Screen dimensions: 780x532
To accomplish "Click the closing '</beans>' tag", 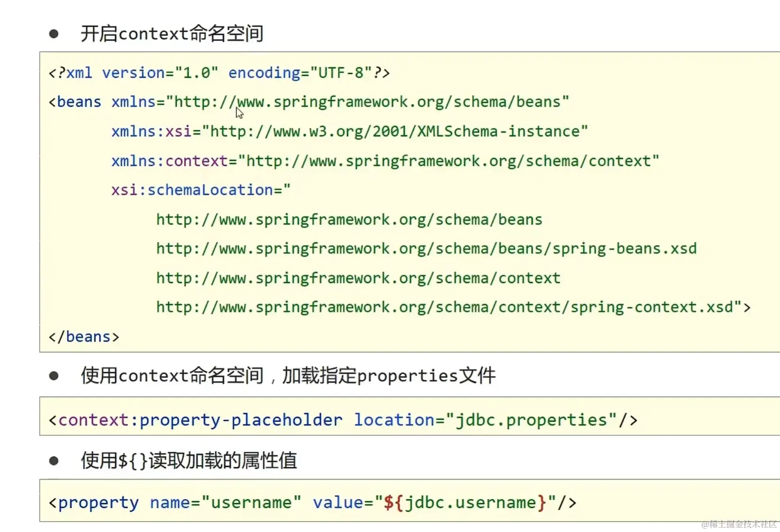I will 84,337.
